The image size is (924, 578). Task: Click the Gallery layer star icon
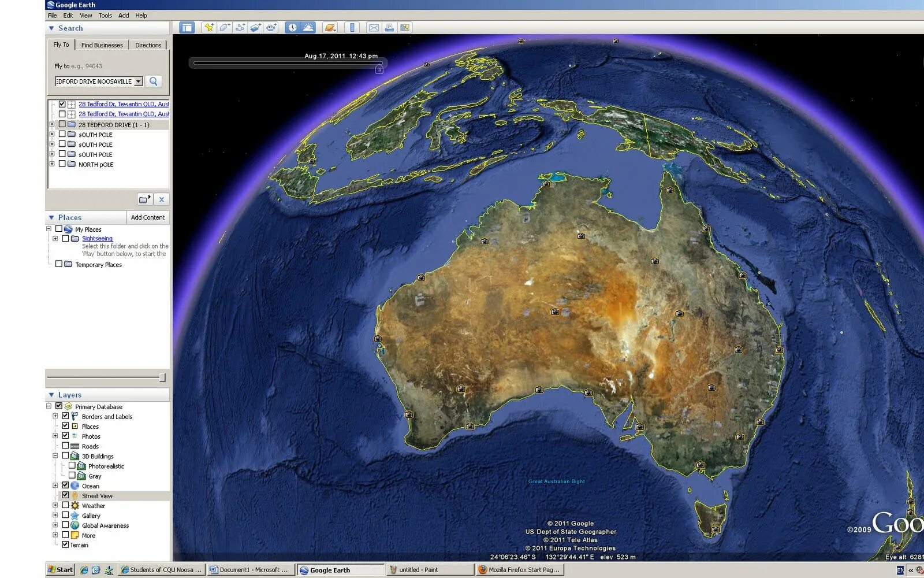click(75, 515)
